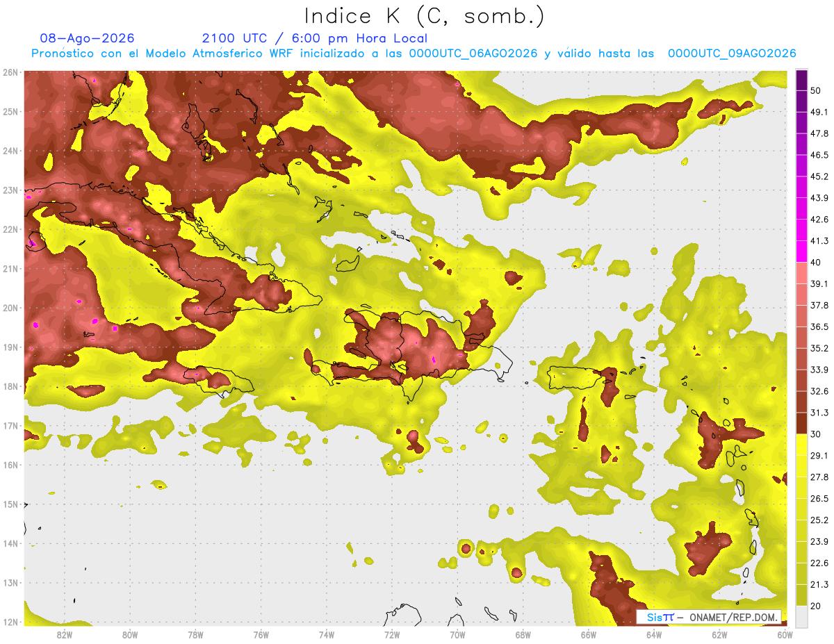Click the '82W' longitude label

click(x=65, y=634)
